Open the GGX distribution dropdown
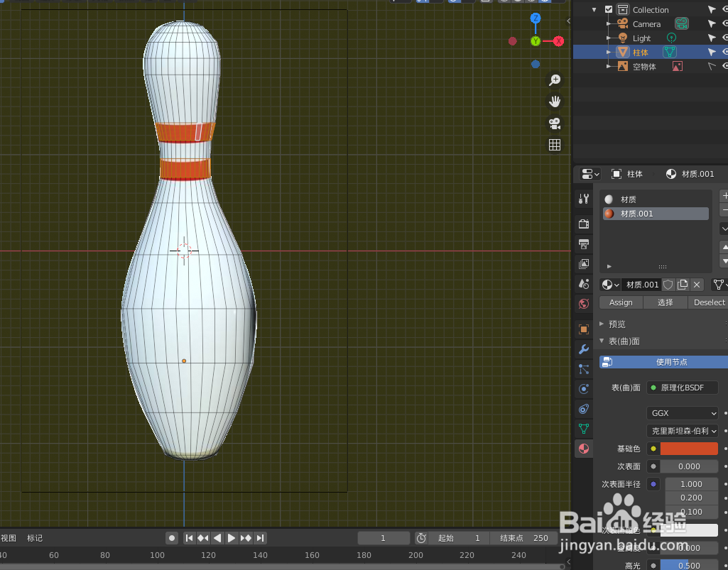The height and width of the screenshot is (570, 728). [x=682, y=412]
